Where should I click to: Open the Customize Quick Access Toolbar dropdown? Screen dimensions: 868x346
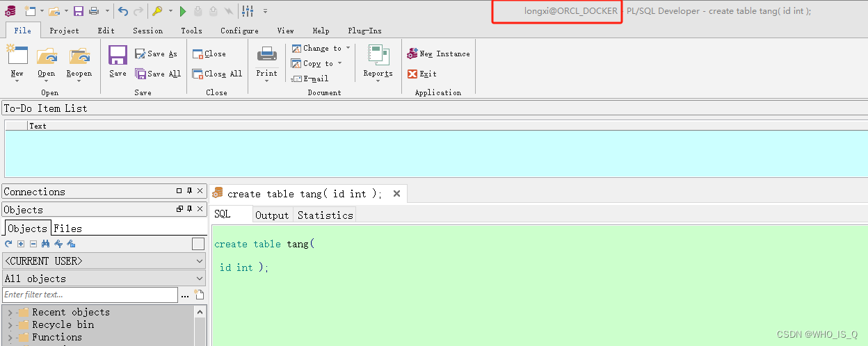265,11
